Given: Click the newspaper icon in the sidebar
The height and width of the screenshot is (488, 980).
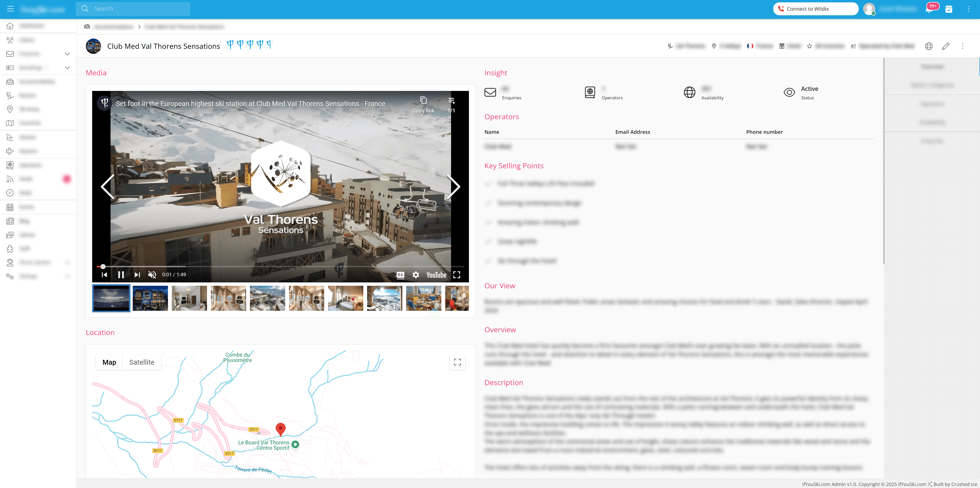Looking at the screenshot, I should coord(10,221).
